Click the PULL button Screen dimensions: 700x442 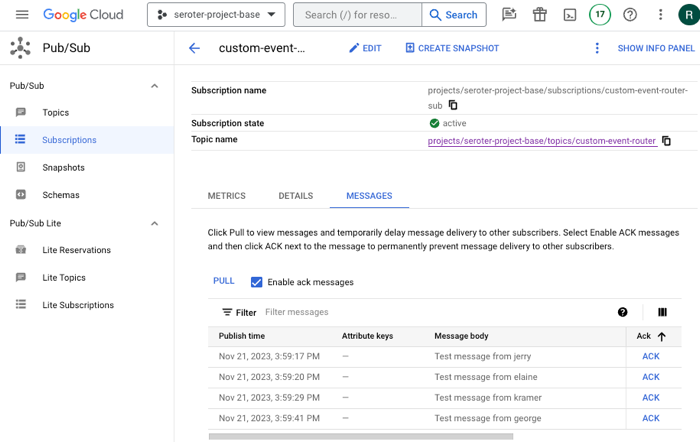click(224, 281)
